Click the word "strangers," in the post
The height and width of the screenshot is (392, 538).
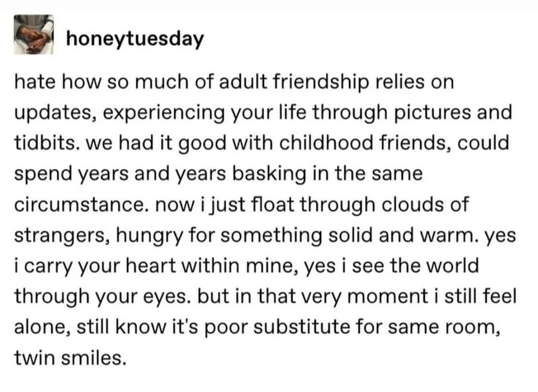(62, 235)
